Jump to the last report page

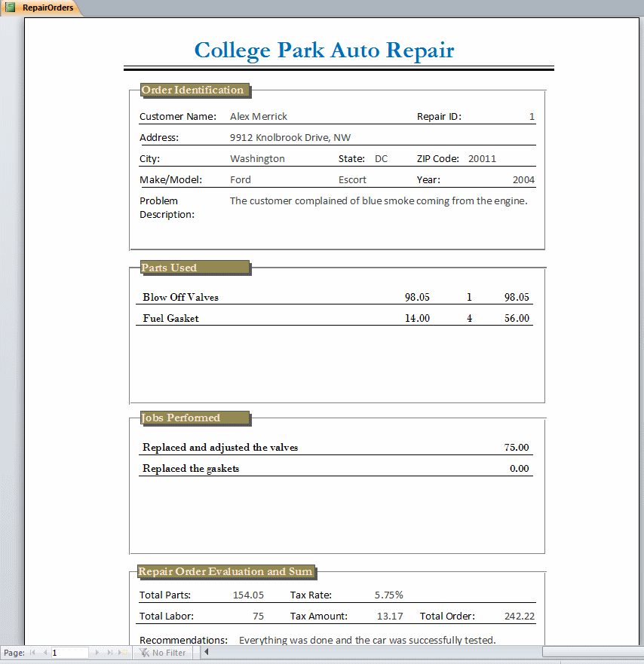[110, 653]
